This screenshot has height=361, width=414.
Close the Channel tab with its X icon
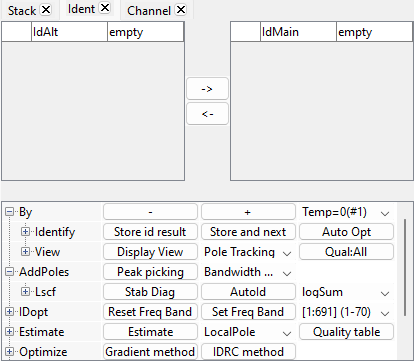[x=181, y=10]
